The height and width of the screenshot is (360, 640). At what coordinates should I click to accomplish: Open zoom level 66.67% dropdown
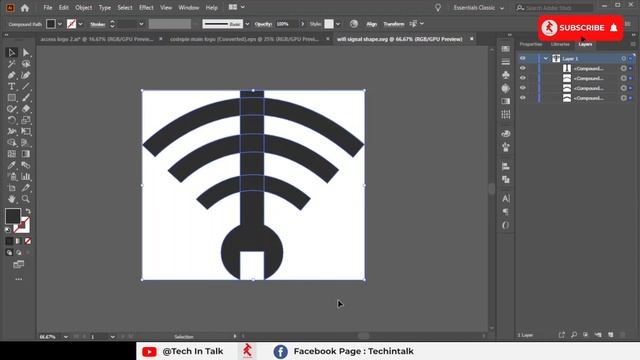pyautogui.click(x=66, y=337)
